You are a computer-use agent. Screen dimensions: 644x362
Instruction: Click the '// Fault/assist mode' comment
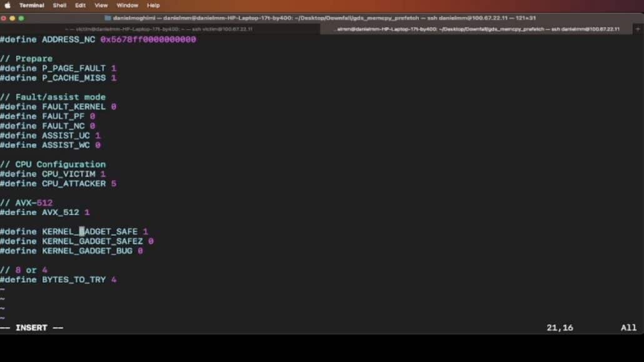tap(53, 97)
